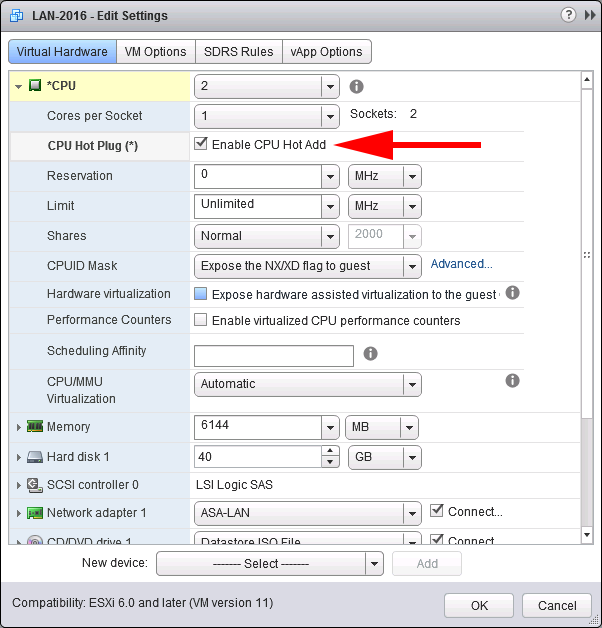
Task: Open the Reservation value dropdown
Action: pos(330,176)
